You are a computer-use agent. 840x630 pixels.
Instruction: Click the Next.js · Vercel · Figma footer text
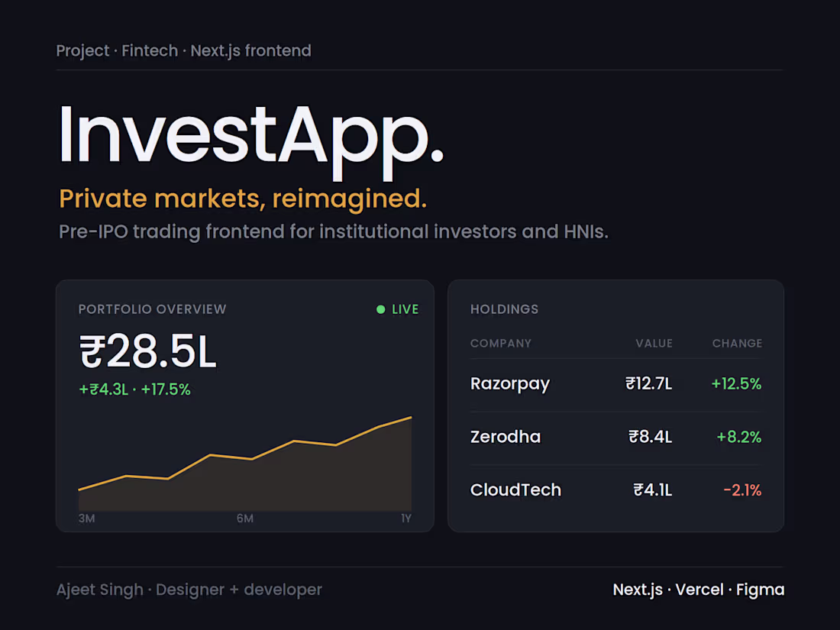(699, 590)
